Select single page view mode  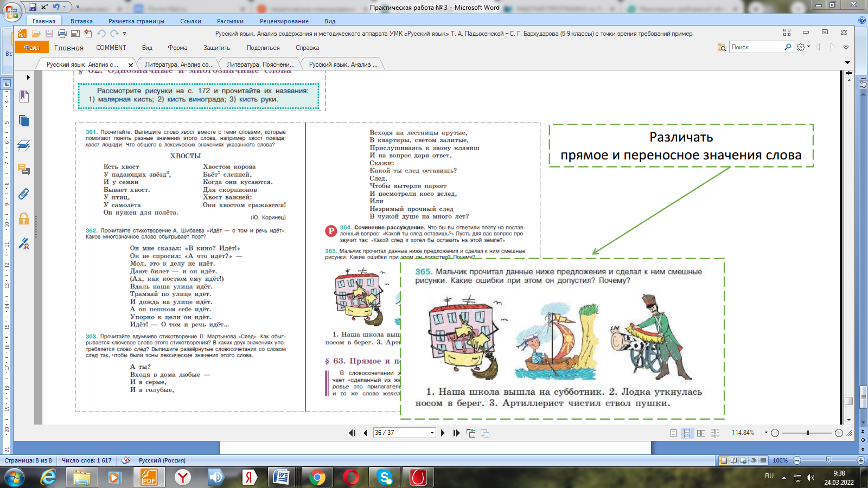673,433
